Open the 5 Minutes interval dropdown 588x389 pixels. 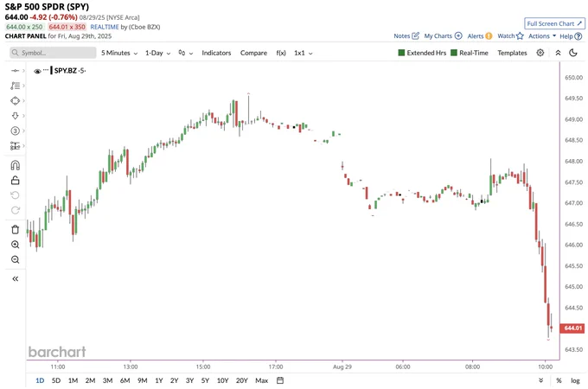pos(119,53)
